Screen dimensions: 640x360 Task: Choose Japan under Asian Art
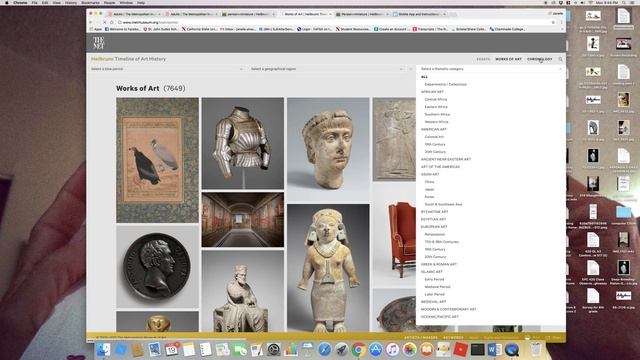tap(429, 189)
